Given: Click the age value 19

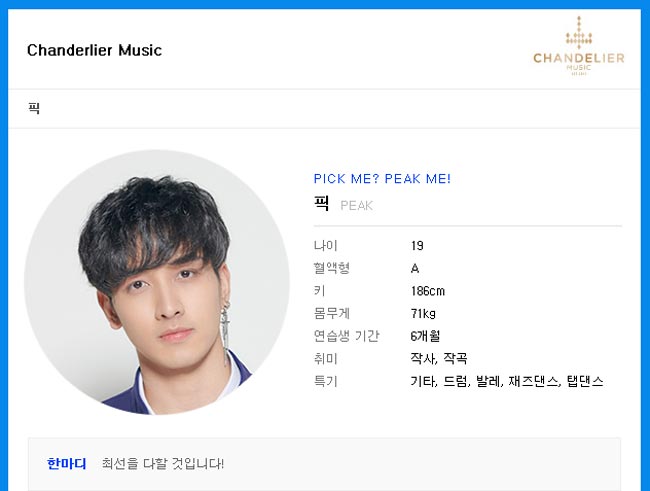Looking at the screenshot, I should pyautogui.click(x=417, y=246).
